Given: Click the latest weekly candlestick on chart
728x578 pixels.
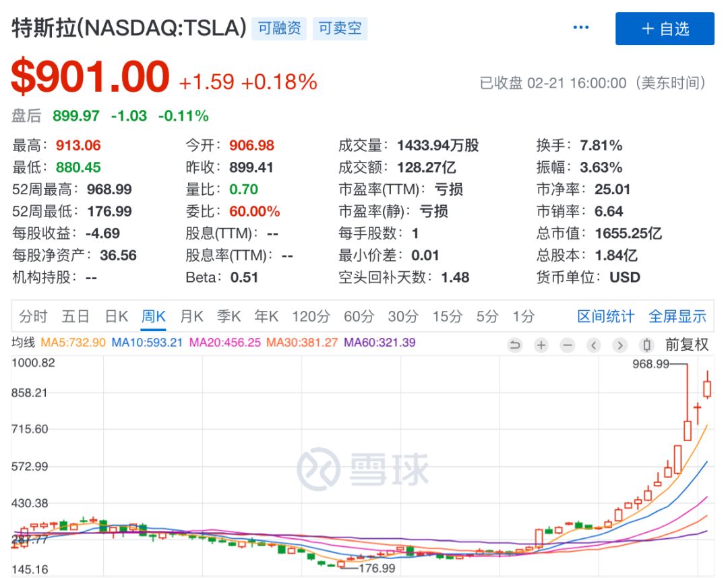Looking at the screenshot, I should point(707,388).
